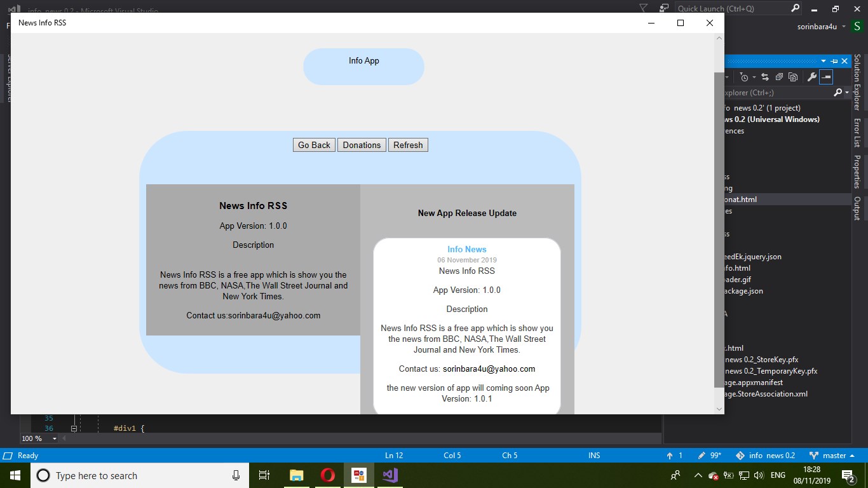Click the Quick Launch magnifier icon

tap(796, 8)
